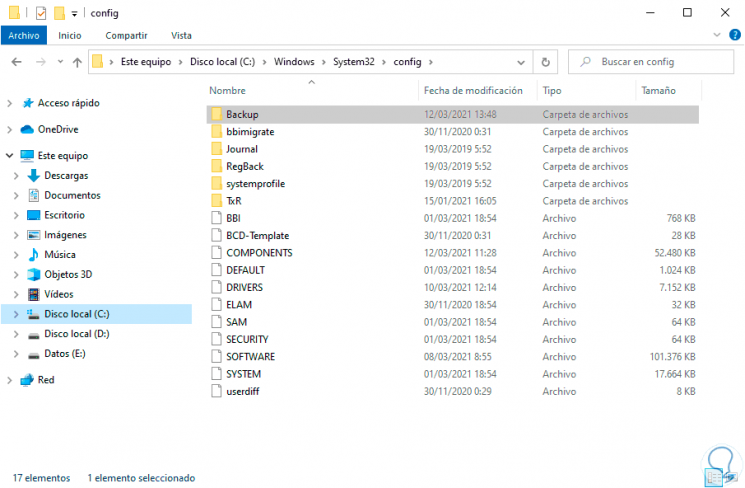Viewport: 745px width, 488px height.
Task: Open the Vista ribbon tab
Action: tap(181, 35)
